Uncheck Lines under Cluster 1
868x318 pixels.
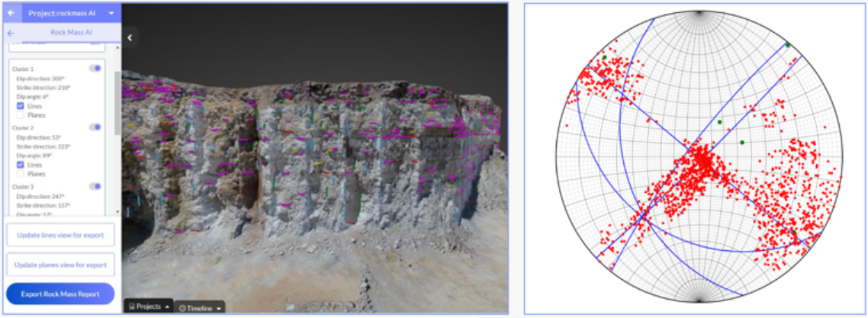pyautogui.click(x=21, y=106)
